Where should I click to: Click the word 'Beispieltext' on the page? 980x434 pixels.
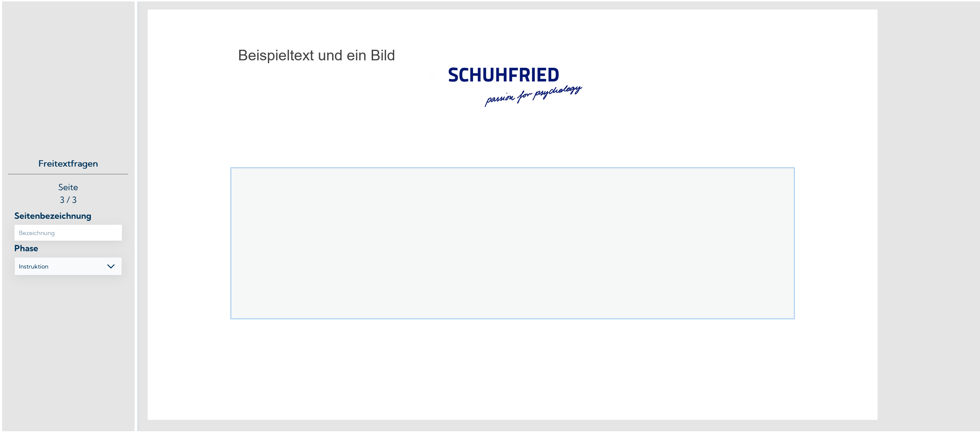pyautogui.click(x=276, y=55)
